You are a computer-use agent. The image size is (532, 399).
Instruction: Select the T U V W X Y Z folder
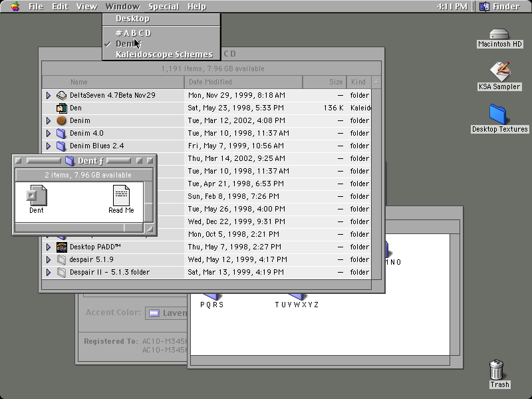click(297, 301)
